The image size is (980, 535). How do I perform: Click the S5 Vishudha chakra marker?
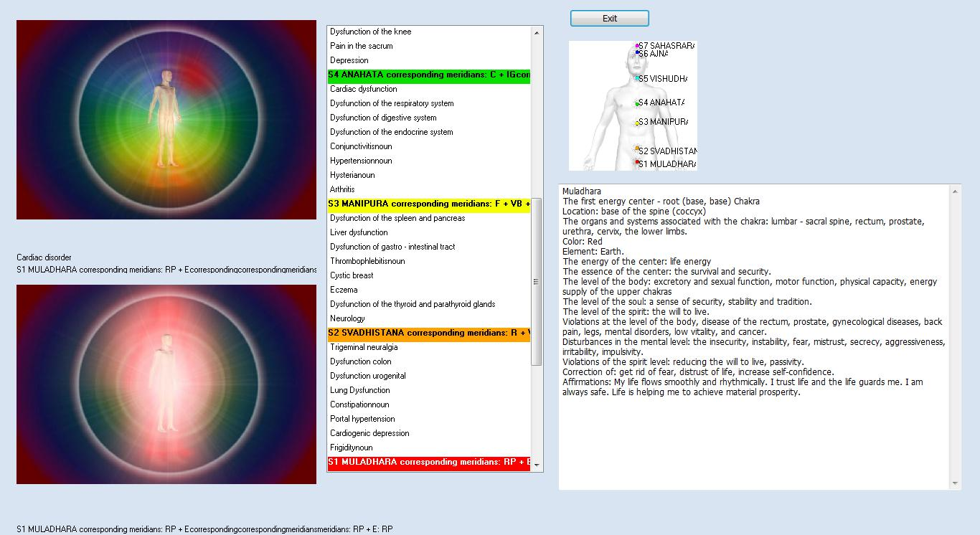637,78
